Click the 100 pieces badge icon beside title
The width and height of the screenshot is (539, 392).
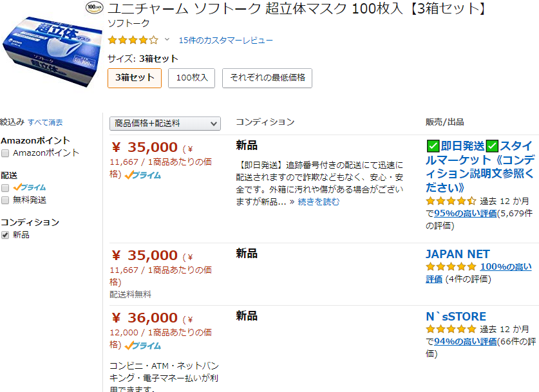point(94,8)
